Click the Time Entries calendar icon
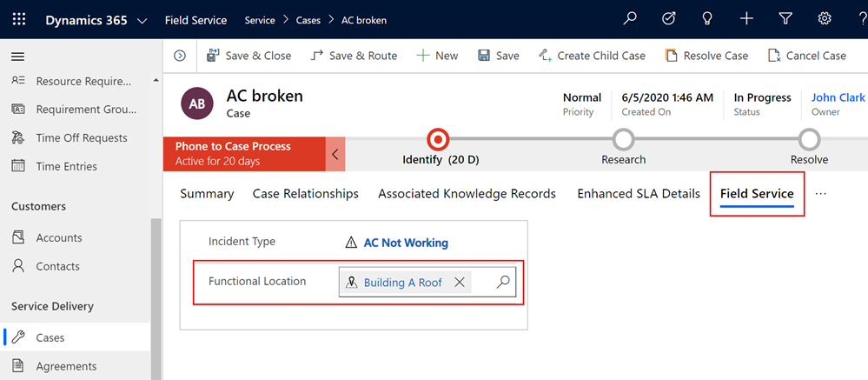868x380 pixels. point(18,166)
